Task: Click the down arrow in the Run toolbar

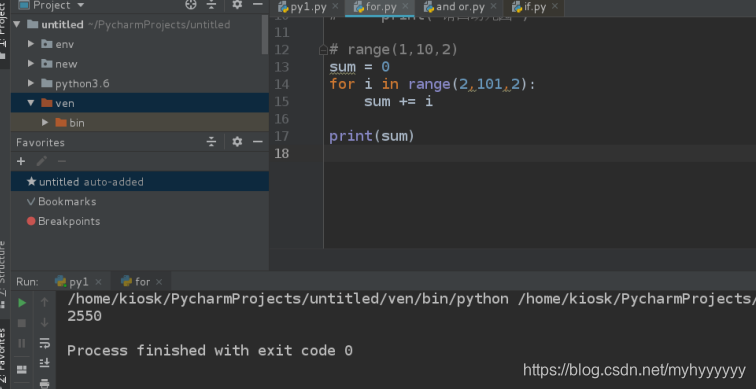Action: [x=44, y=322]
